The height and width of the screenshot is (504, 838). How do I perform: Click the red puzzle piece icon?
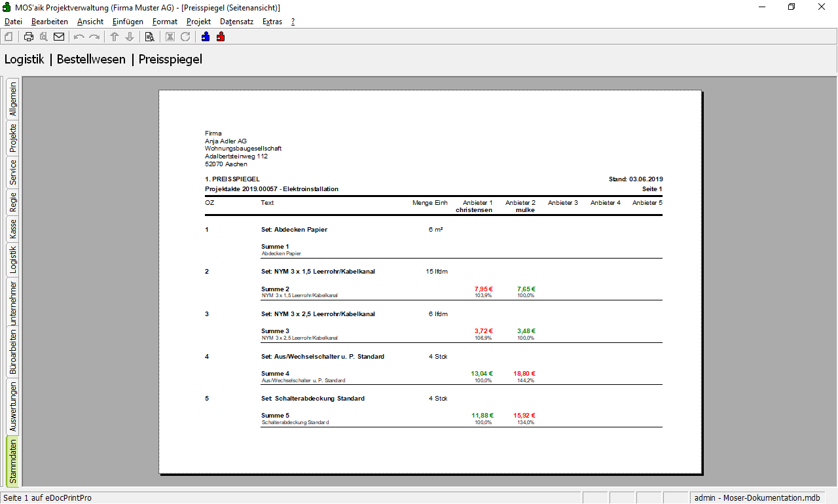coord(221,37)
